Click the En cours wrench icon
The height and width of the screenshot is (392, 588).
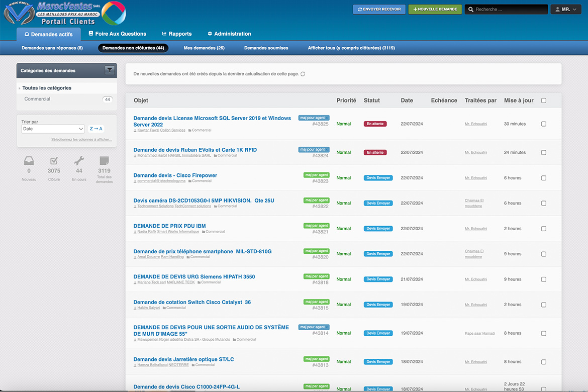[x=79, y=161]
